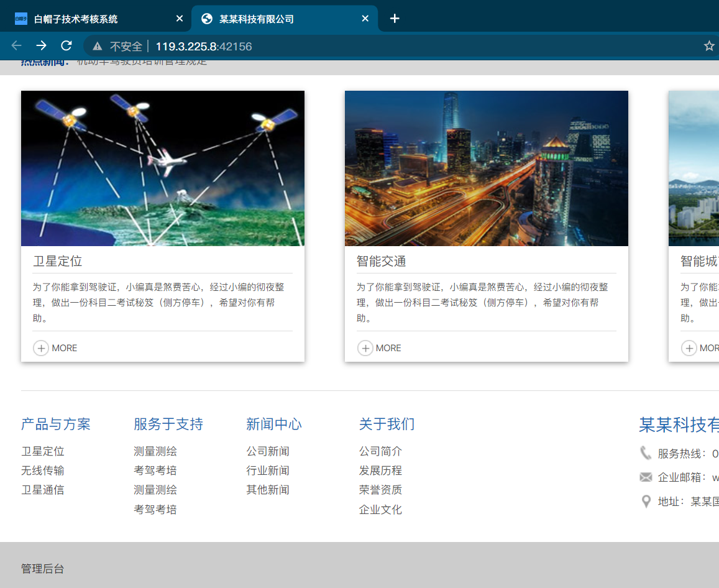This screenshot has height=588, width=719.
Task: Go back using browser back arrow
Action: 17,45
